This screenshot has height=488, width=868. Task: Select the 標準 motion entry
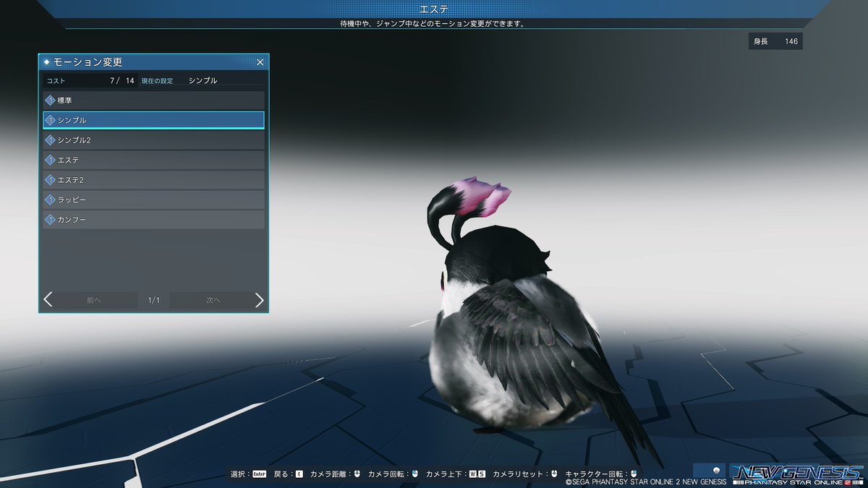(x=153, y=100)
